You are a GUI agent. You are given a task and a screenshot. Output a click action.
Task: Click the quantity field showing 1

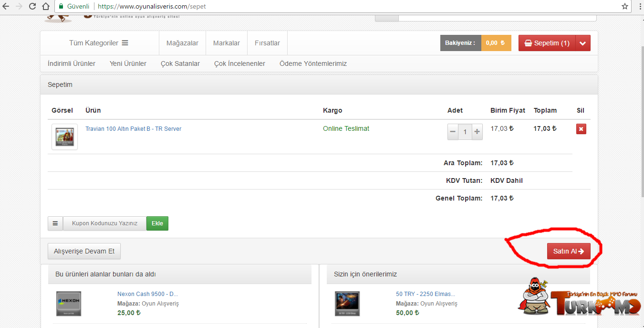(x=465, y=132)
